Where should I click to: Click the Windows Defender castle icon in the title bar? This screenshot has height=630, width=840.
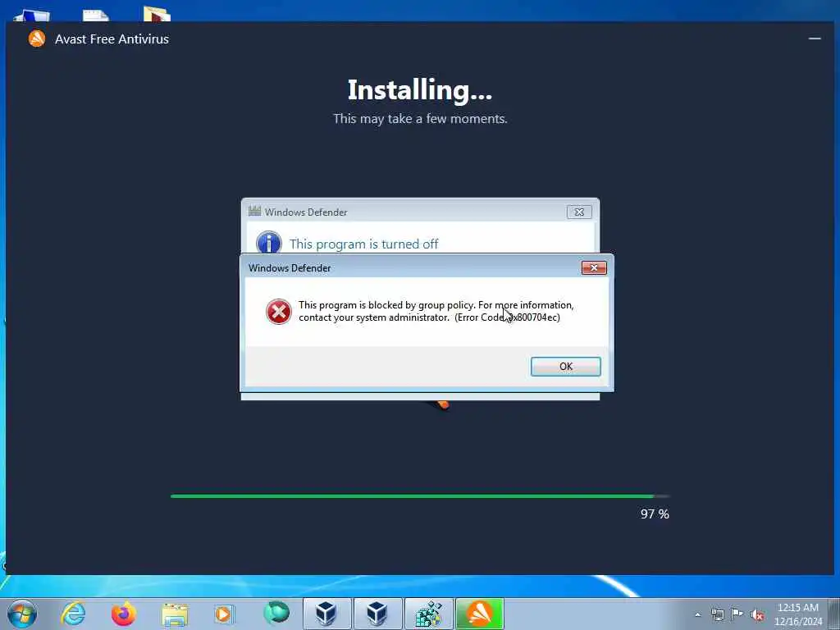(x=254, y=212)
